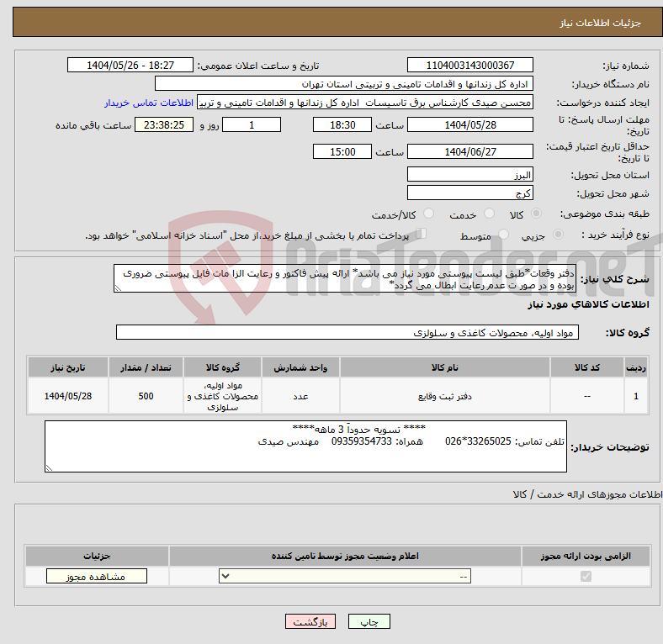Select the کالا radio button
The height and width of the screenshot is (644, 663).
click(536, 214)
